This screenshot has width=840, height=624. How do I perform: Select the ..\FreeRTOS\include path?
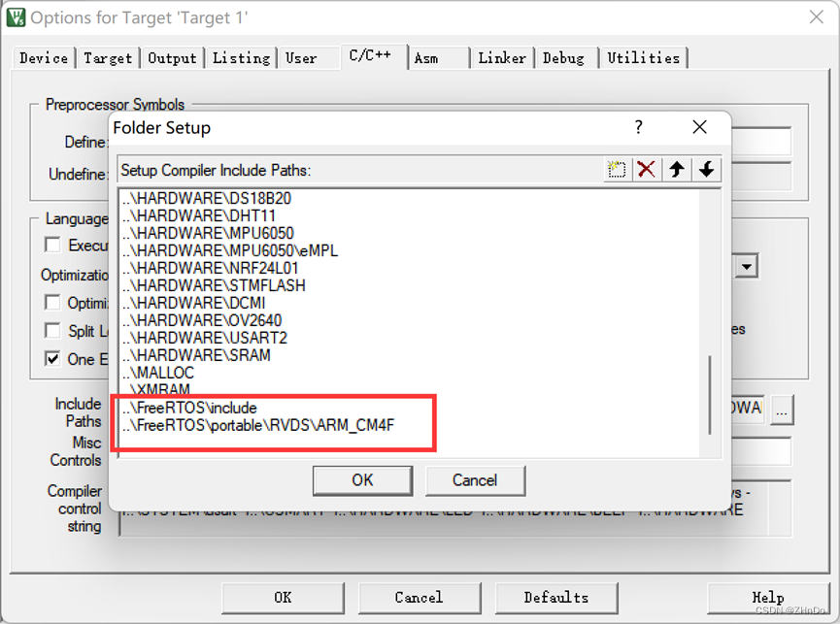pos(189,408)
